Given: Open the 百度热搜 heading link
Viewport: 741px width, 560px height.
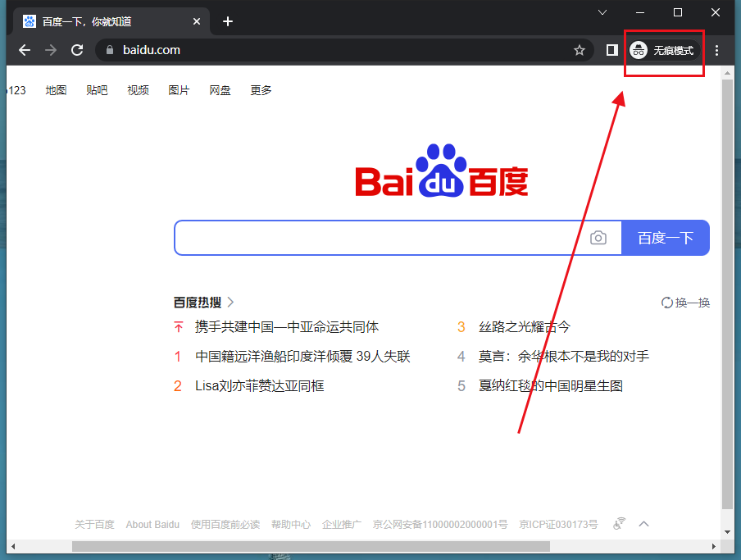Looking at the screenshot, I should point(198,303).
